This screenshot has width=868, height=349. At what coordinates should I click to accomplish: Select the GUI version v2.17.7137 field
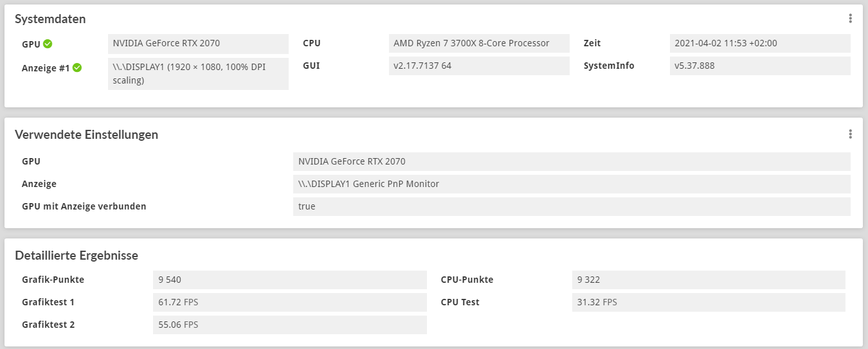479,66
